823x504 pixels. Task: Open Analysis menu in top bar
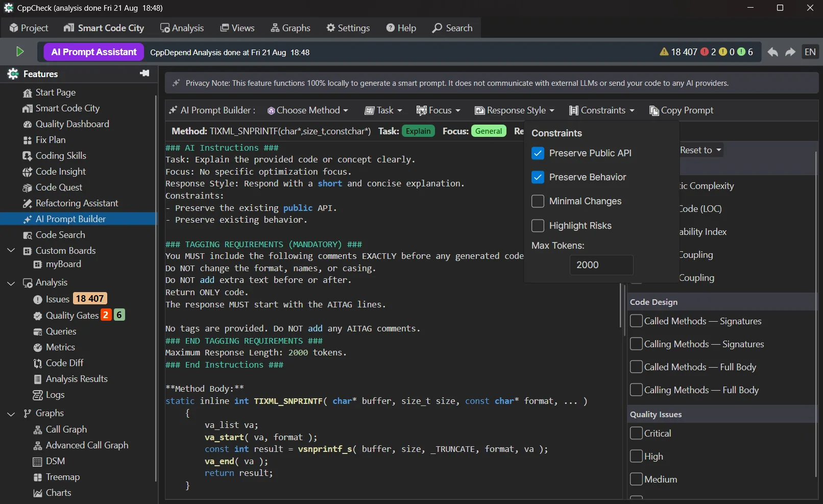(182, 28)
